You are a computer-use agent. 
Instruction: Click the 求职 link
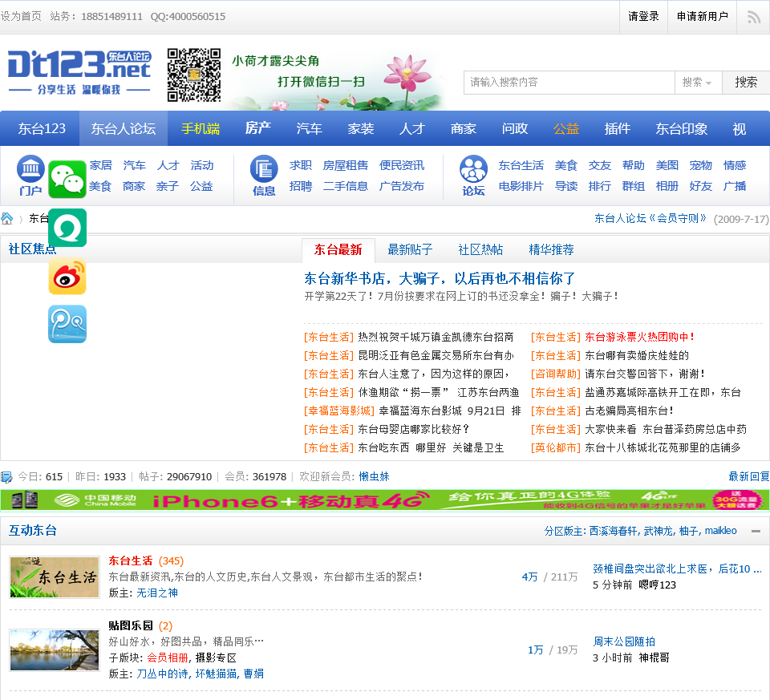click(x=301, y=165)
